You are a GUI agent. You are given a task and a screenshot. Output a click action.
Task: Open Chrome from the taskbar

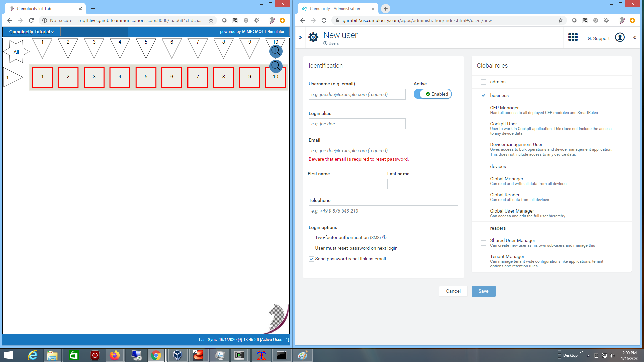pos(156,355)
